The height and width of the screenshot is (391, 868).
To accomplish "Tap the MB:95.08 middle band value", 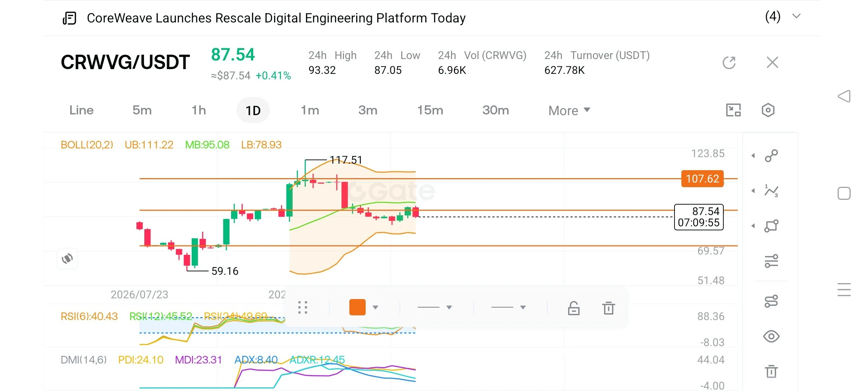I will click(207, 145).
